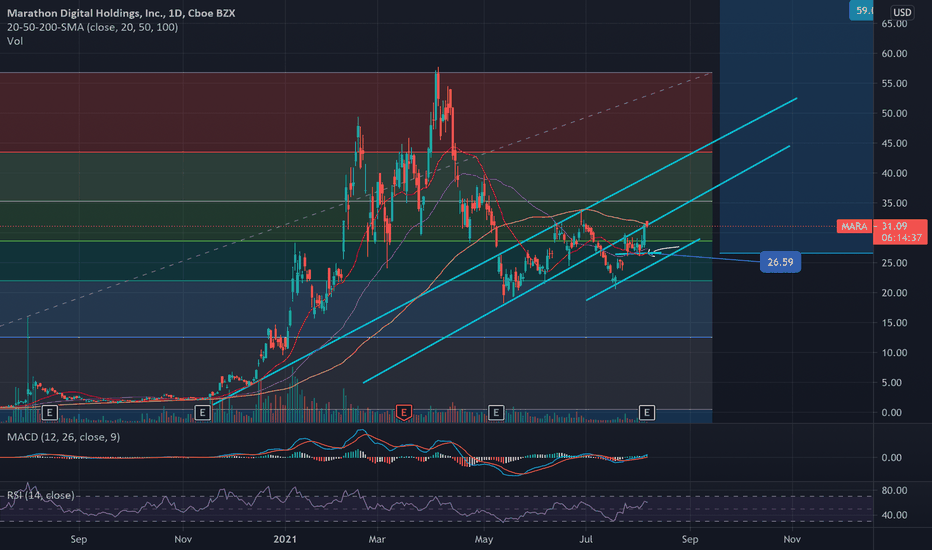Open the last earnings E marker after Jul

click(x=647, y=412)
